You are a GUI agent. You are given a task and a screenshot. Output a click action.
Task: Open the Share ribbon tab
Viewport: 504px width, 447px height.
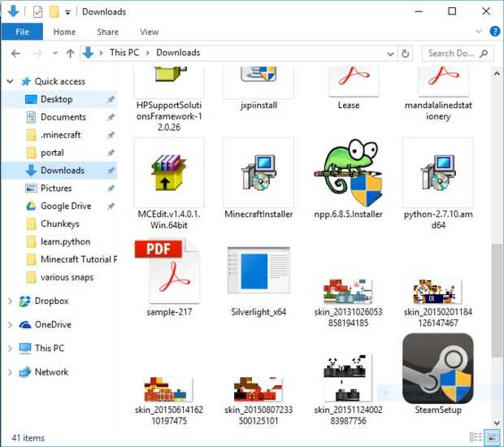[107, 32]
